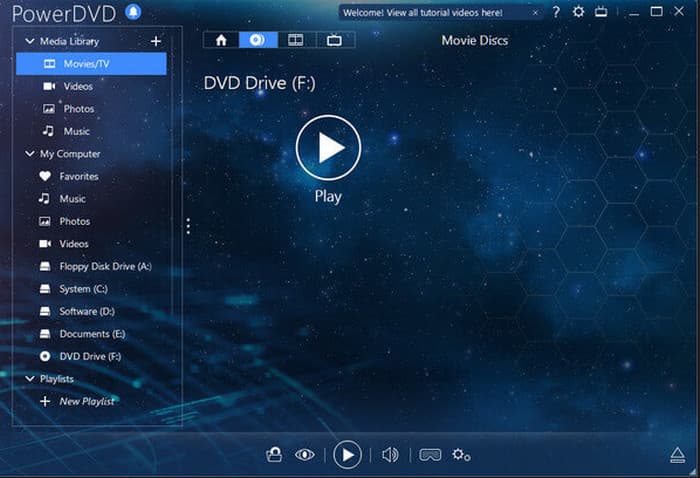Switch to the TV shows tab icon
This screenshot has width=700, height=478.
coord(335,40)
